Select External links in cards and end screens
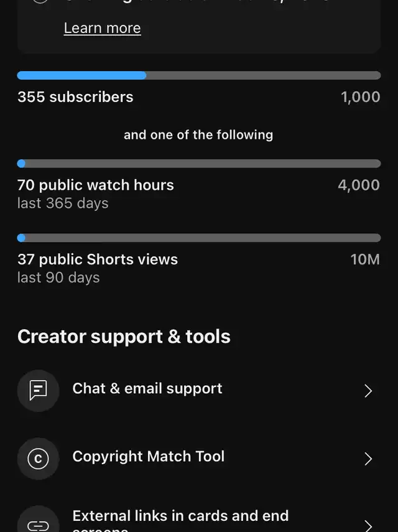This screenshot has width=398, height=532. [199, 520]
